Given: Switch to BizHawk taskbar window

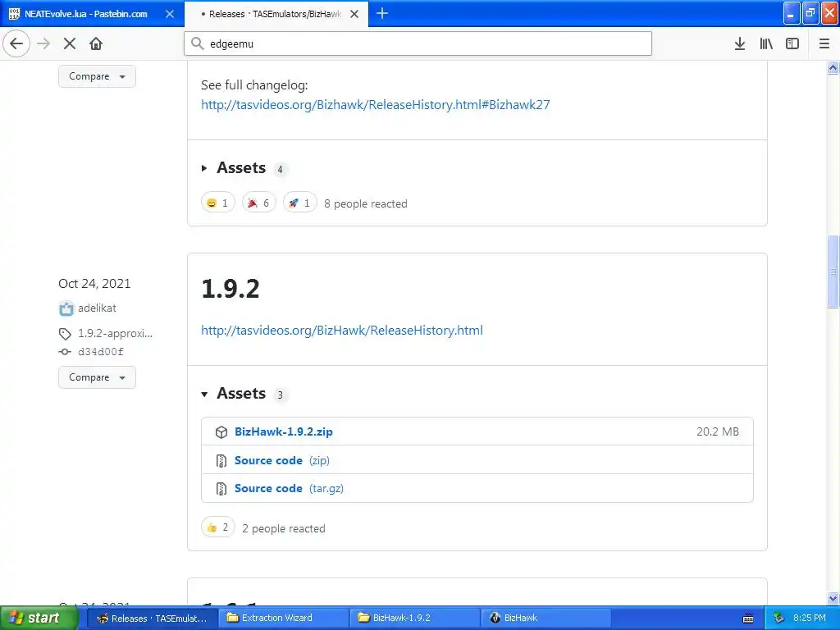Looking at the screenshot, I should [546, 618].
